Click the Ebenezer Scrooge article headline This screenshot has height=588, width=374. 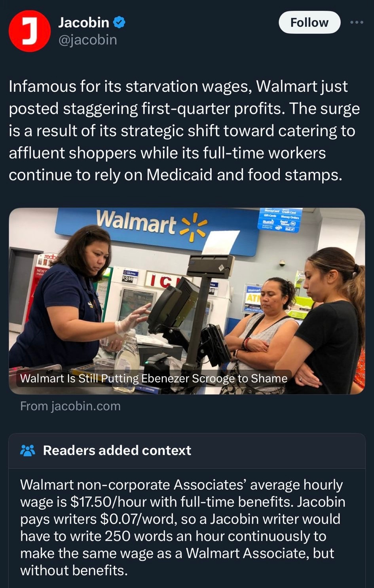(154, 379)
